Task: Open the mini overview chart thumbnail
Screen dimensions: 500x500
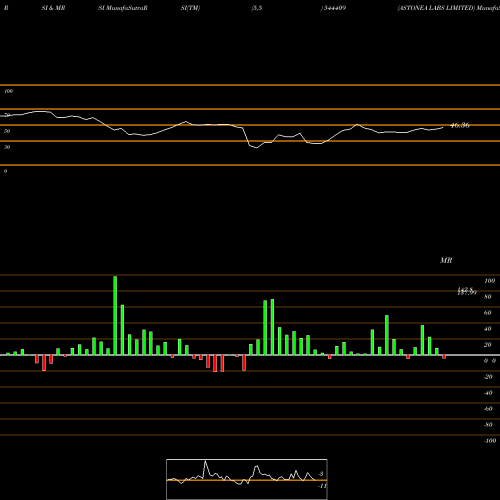Action: pyautogui.click(x=247, y=479)
